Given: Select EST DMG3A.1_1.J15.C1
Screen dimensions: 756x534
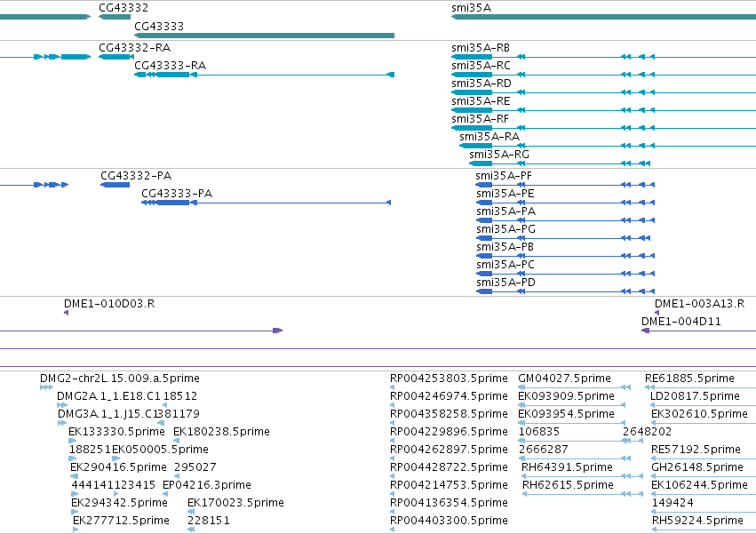Looking at the screenshot, I should click(108, 414).
